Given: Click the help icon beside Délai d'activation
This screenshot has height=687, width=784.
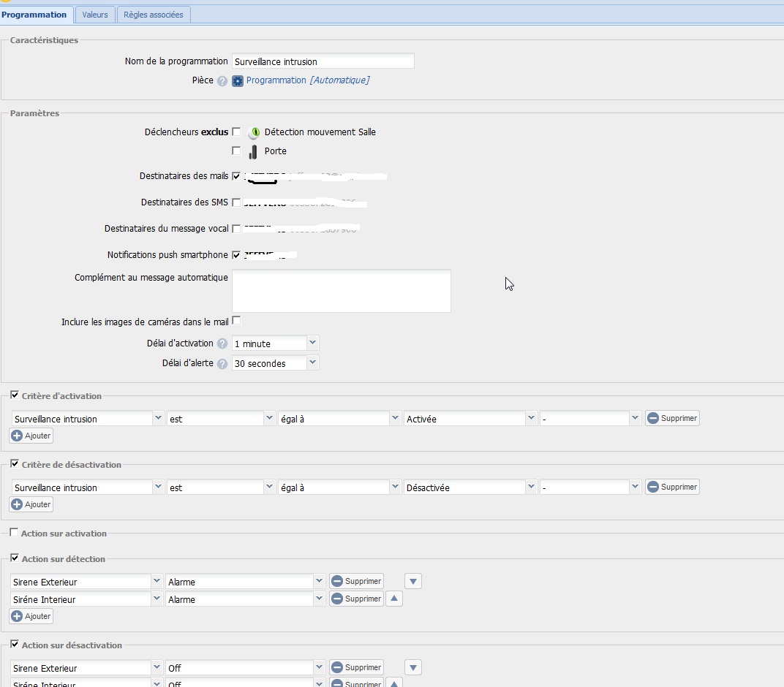Looking at the screenshot, I should [222, 343].
